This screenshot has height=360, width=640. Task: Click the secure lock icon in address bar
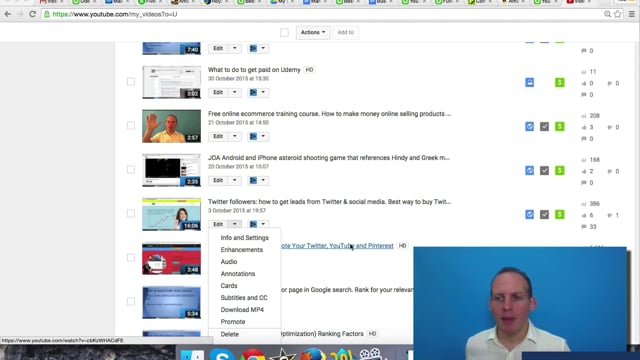[47, 14]
